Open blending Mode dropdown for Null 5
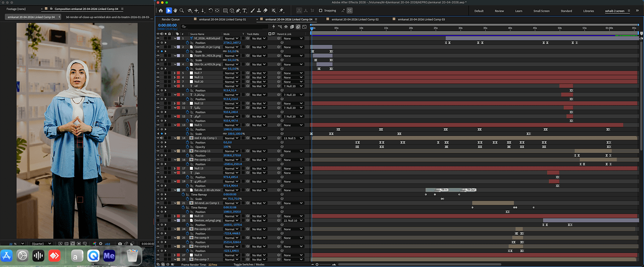Viewport: 644px width, 267px height. [x=231, y=125]
